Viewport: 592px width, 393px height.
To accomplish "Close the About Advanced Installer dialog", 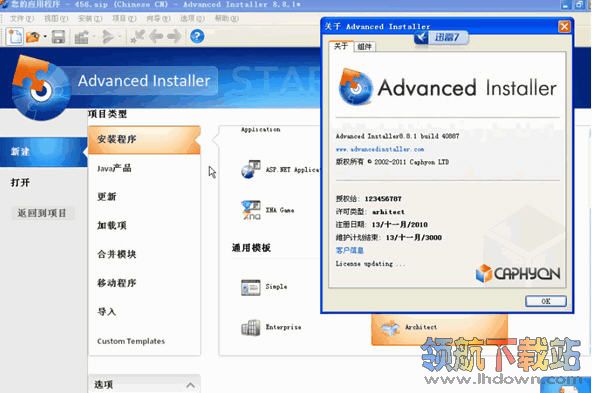I will point(564,27).
